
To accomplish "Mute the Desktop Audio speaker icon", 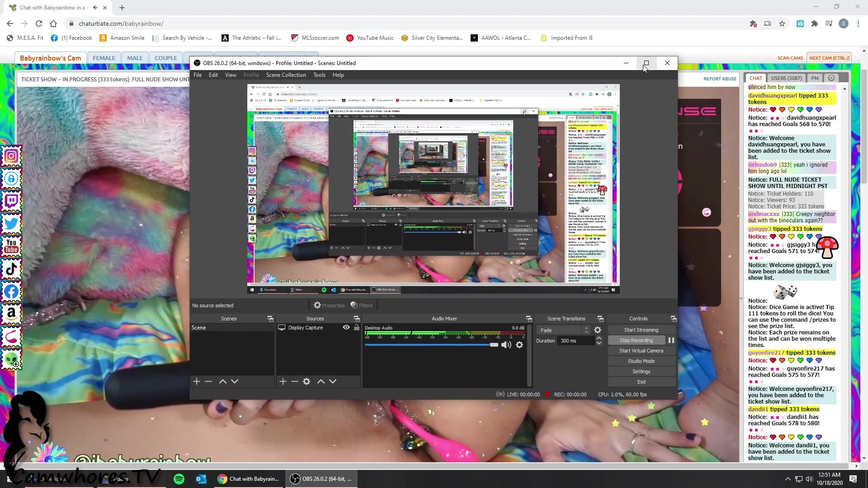I will pos(506,345).
